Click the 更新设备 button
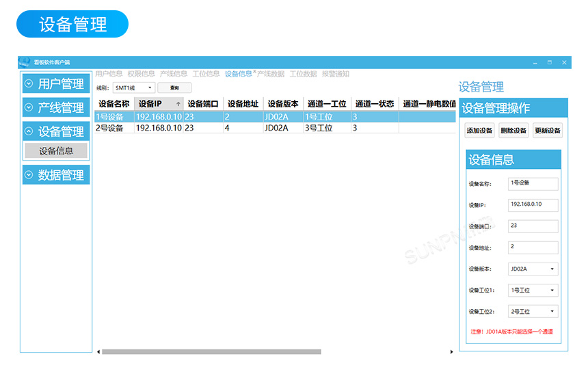The width and height of the screenshot is (588, 389). tap(547, 131)
